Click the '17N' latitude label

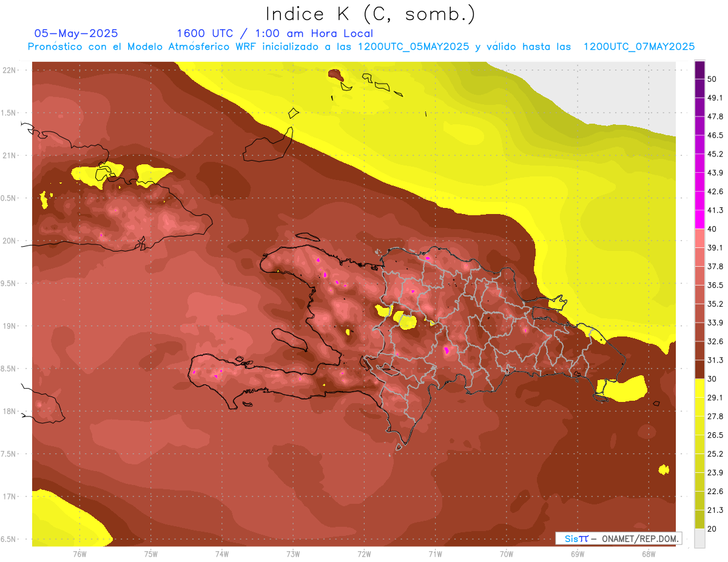tap(10, 497)
